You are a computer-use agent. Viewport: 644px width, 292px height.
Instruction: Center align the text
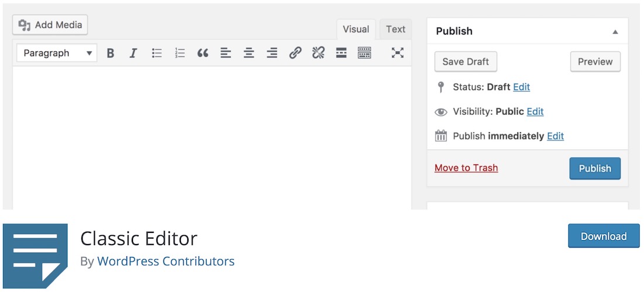point(249,53)
